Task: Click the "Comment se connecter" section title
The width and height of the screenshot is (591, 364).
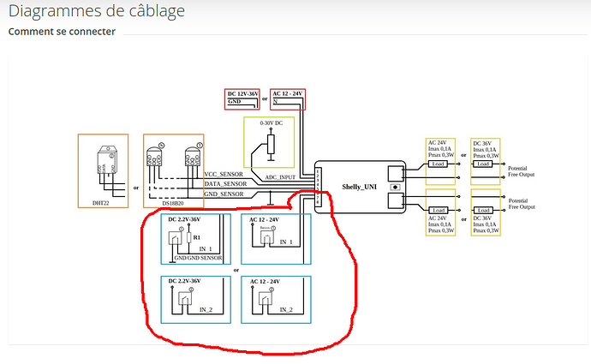Action: pos(62,33)
